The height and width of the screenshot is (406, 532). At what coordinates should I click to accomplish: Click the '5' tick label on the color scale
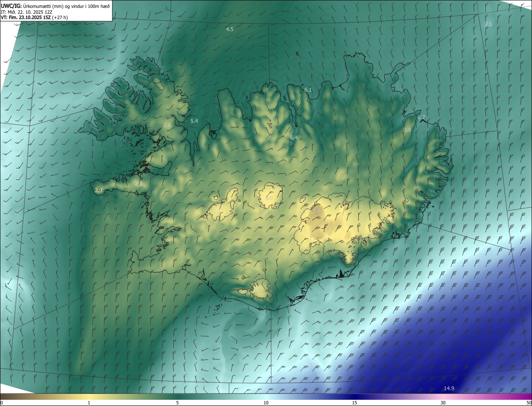[x=177, y=403]
